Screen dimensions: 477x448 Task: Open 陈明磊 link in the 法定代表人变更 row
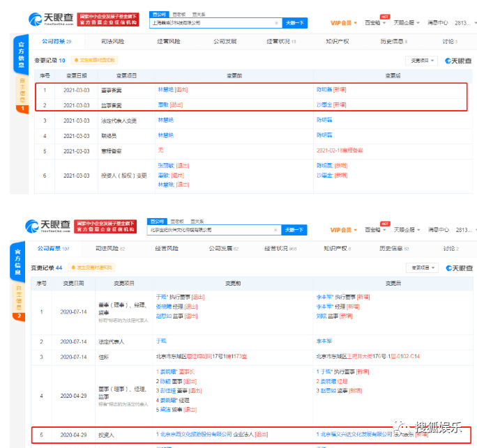coord(324,120)
